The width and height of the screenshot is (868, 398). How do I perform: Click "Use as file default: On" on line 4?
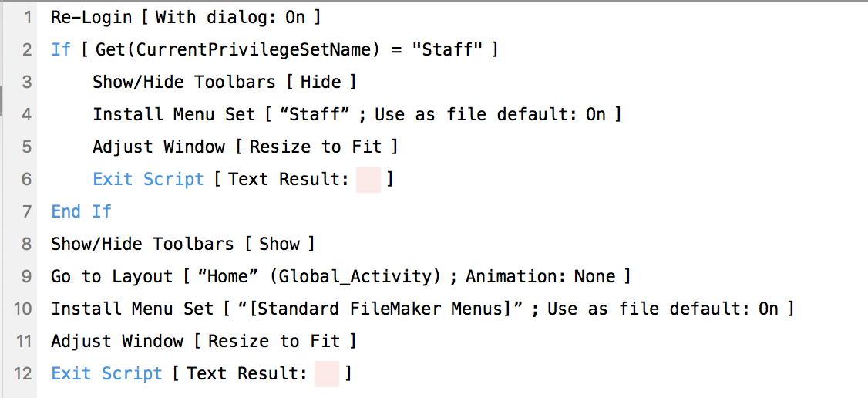pyautogui.click(x=490, y=114)
